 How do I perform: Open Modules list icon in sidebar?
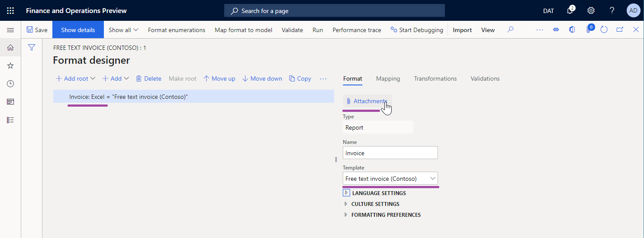[10, 120]
